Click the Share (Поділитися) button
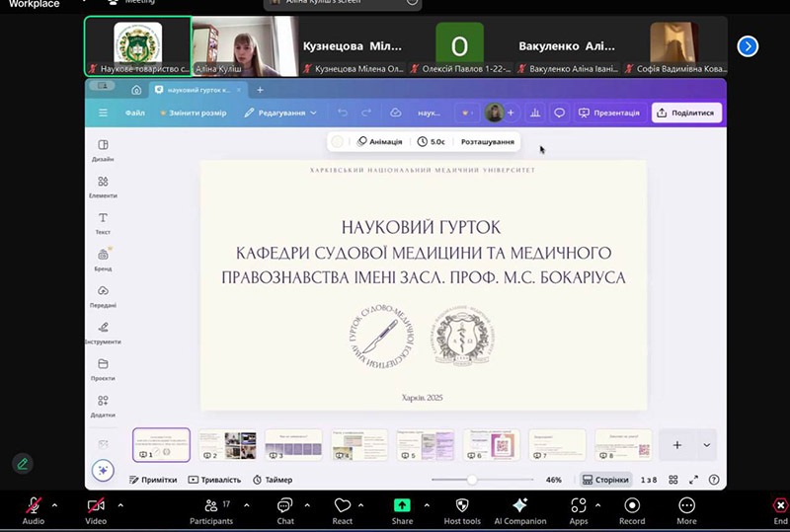The width and height of the screenshot is (790, 532). click(687, 113)
